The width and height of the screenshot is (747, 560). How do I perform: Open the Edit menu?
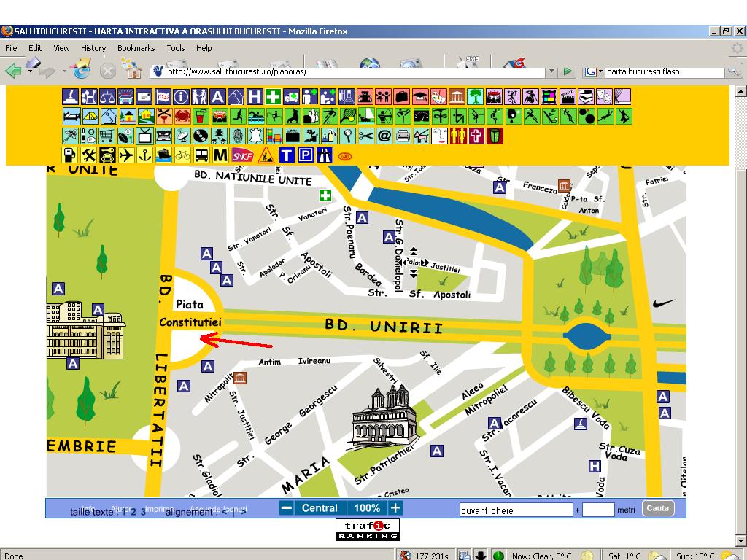[x=35, y=48]
